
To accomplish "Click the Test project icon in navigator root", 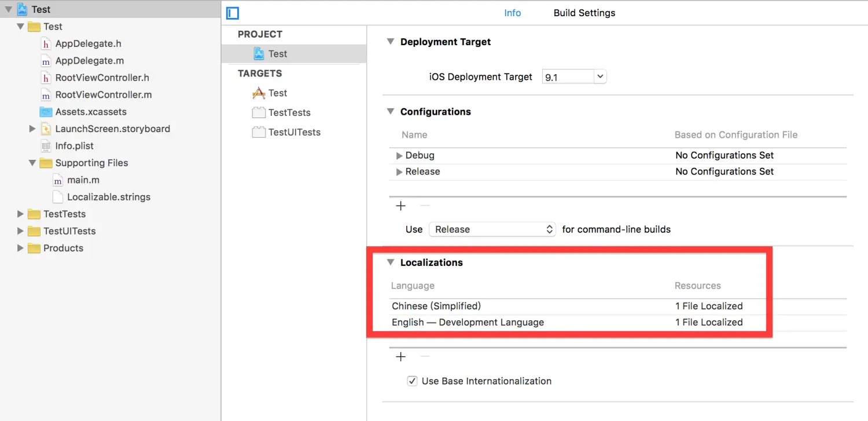I will pyautogui.click(x=22, y=9).
